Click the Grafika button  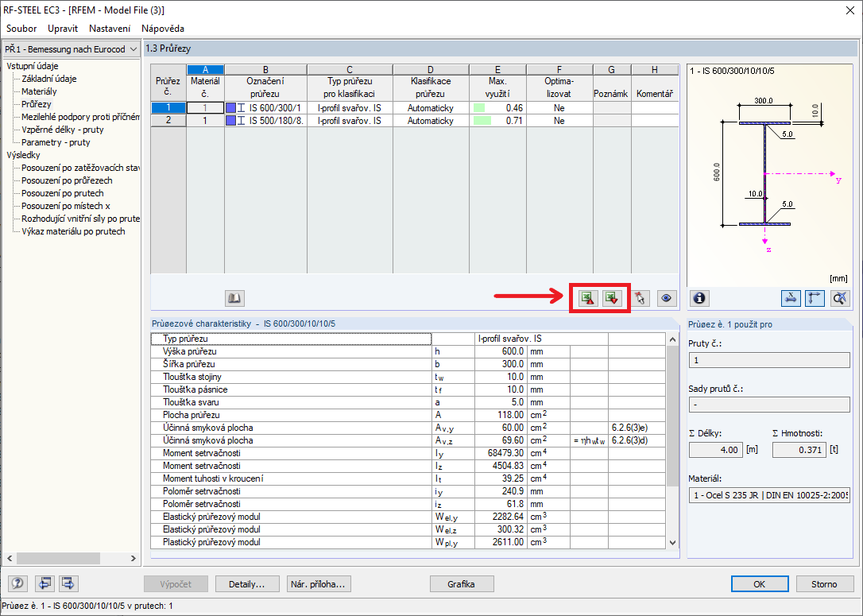461,584
